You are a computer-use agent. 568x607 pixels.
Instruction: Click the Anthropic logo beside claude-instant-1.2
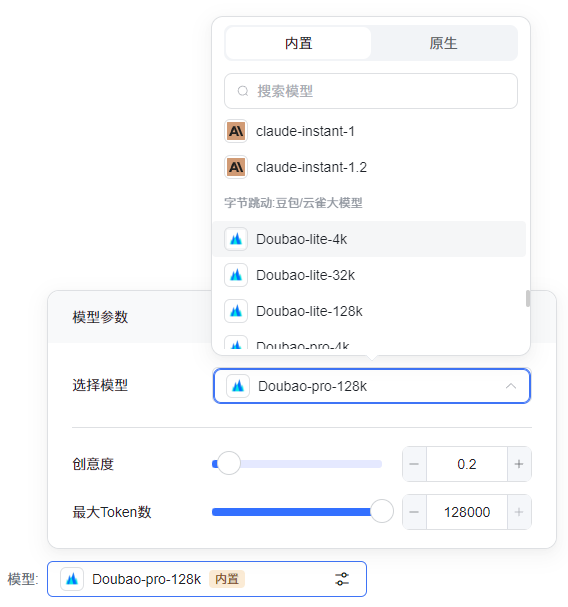click(x=236, y=167)
